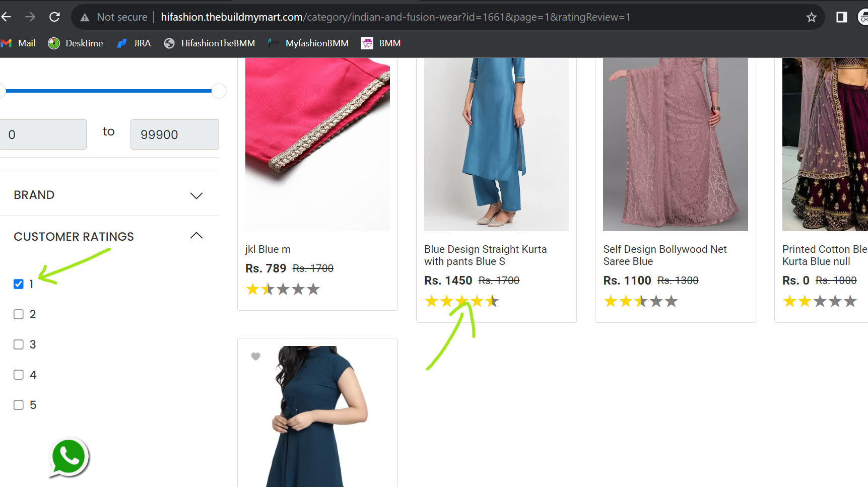Screen dimensions: 868x487
Task: Click the Rs. 789 price
Action: (x=265, y=268)
